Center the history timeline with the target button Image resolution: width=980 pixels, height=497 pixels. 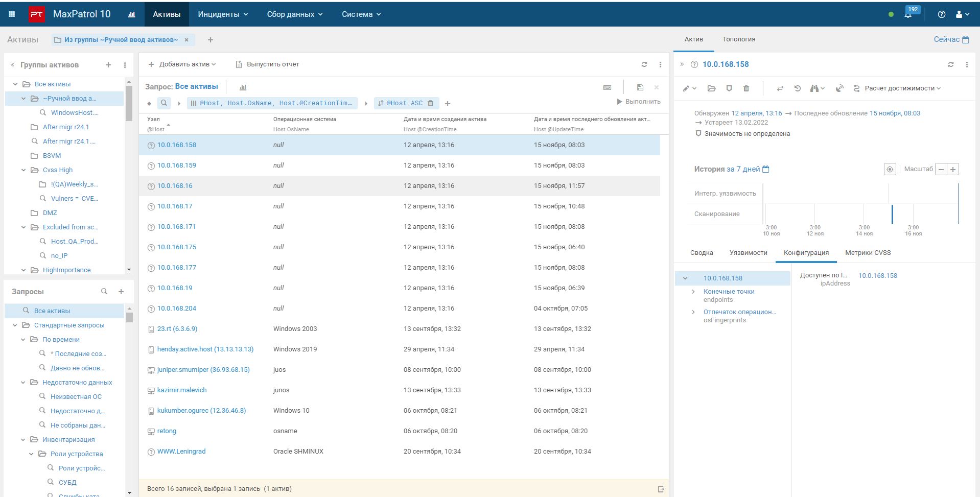[x=890, y=169]
